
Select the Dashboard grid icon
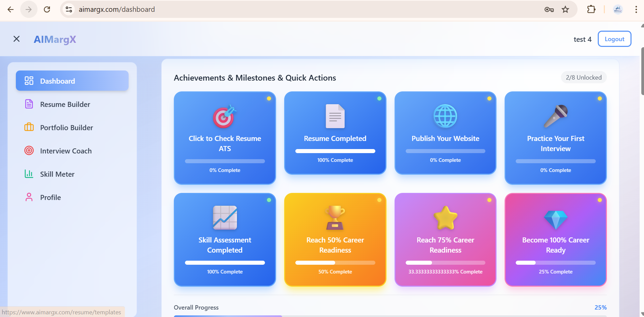click(29, 81)
